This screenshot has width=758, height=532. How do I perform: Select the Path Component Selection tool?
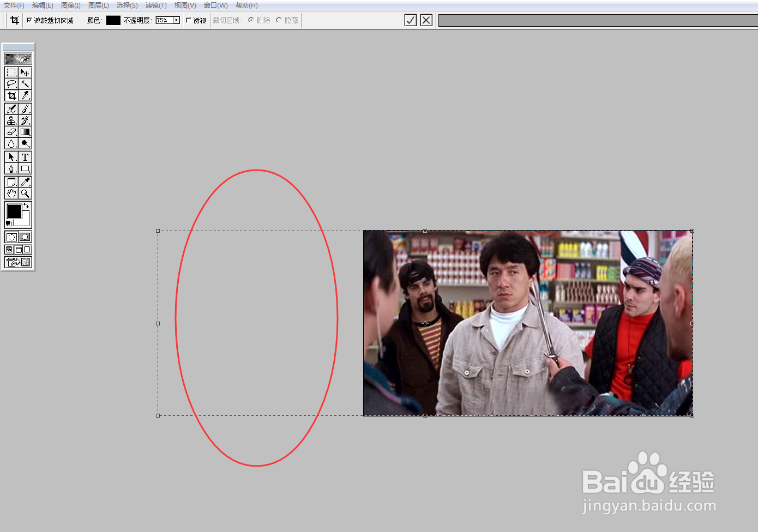[x=11, y=157]
